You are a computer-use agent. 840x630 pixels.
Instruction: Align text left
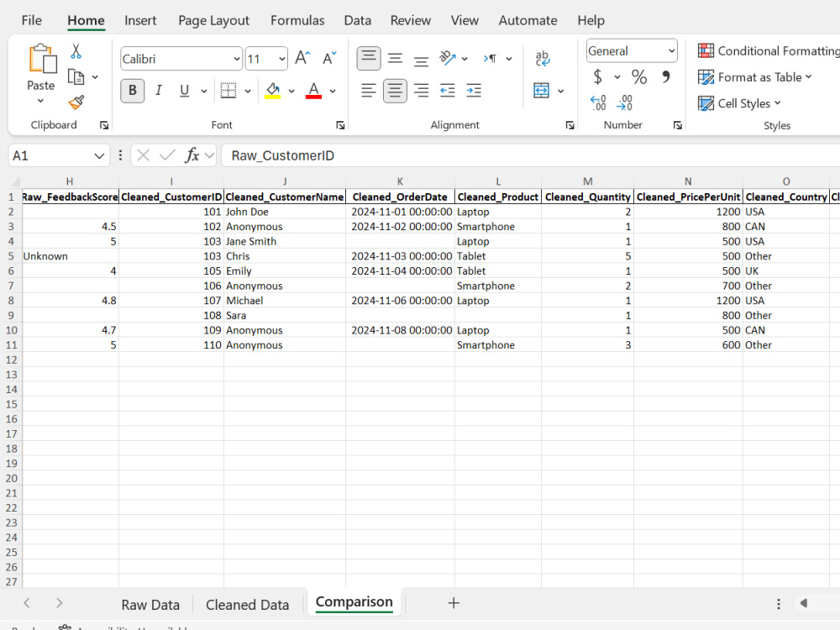pyautogui.click(x=369, y=91)
